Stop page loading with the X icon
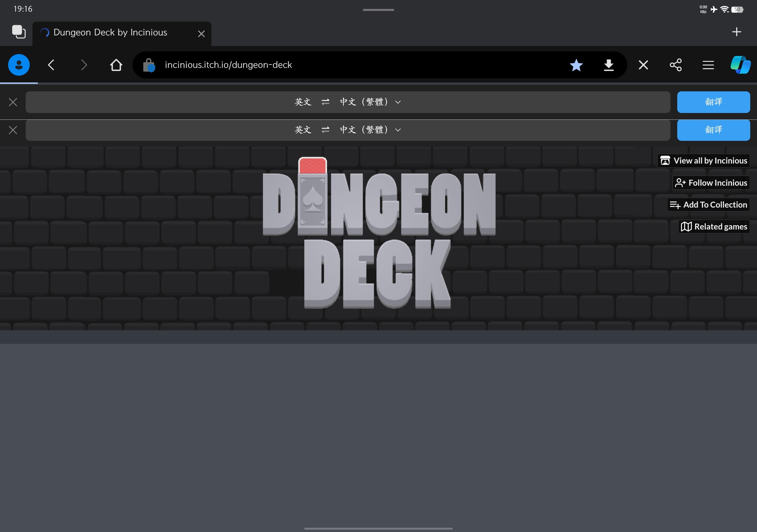This screenshot has height=532, width=757. (643, 65)
